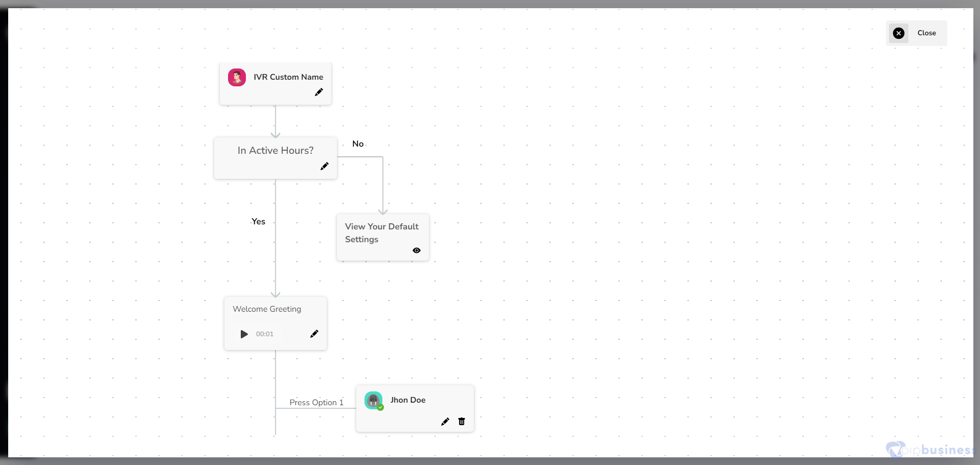Click the IVR Custom Name title

point(288,77)
